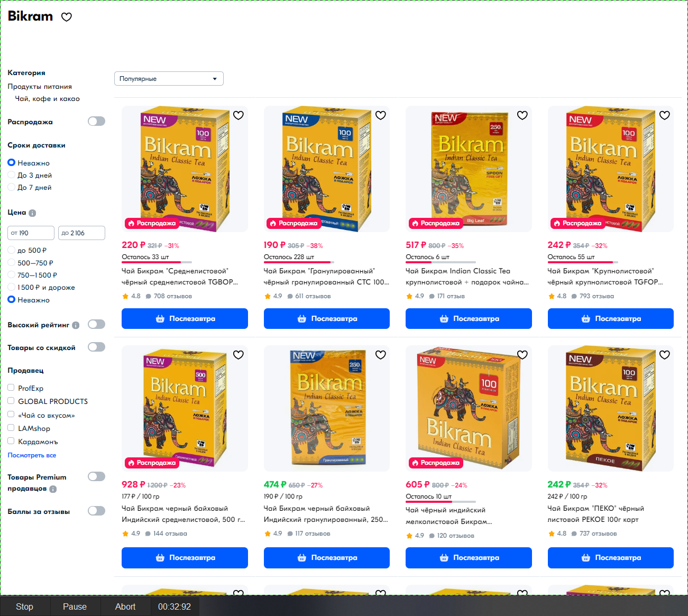The height and width of the screenshot is (616, 688).
Task: Click Послезавтра button under 220 ₽ tea
Action: (x=185, y=318)
